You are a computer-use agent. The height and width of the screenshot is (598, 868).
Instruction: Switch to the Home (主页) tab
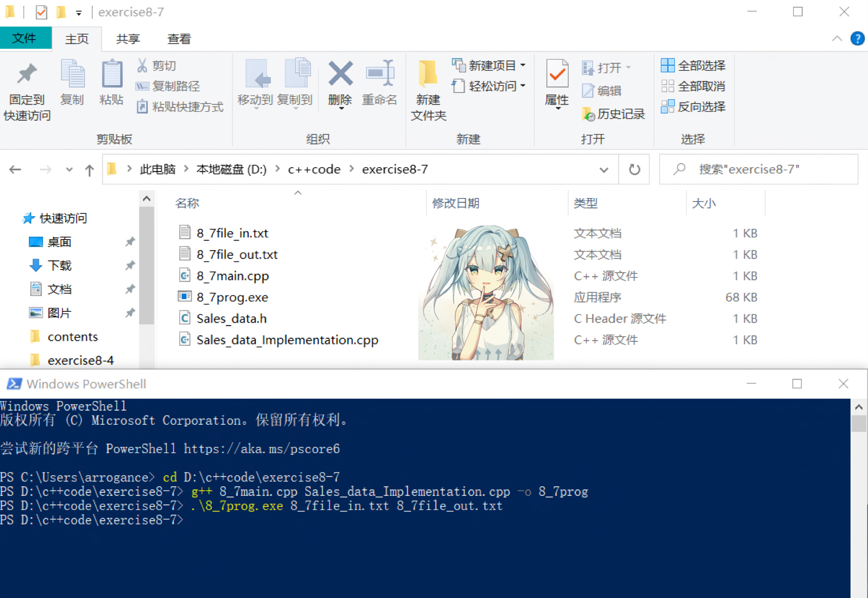coord(77,39)
